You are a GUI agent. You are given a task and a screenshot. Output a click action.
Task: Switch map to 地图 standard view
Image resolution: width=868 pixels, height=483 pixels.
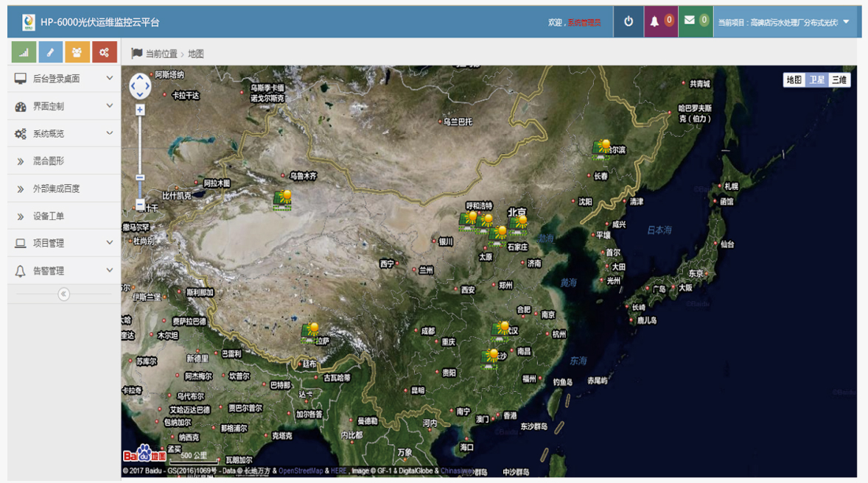[794, 80]
